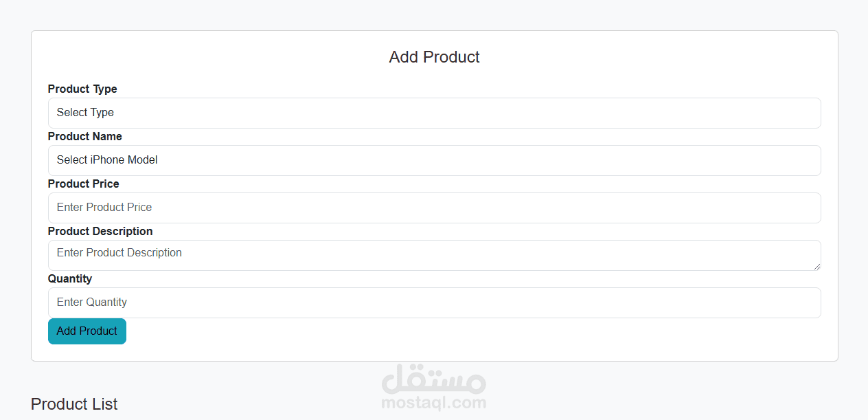Click the Product Name label
The image size is (868, 420).
85,136
